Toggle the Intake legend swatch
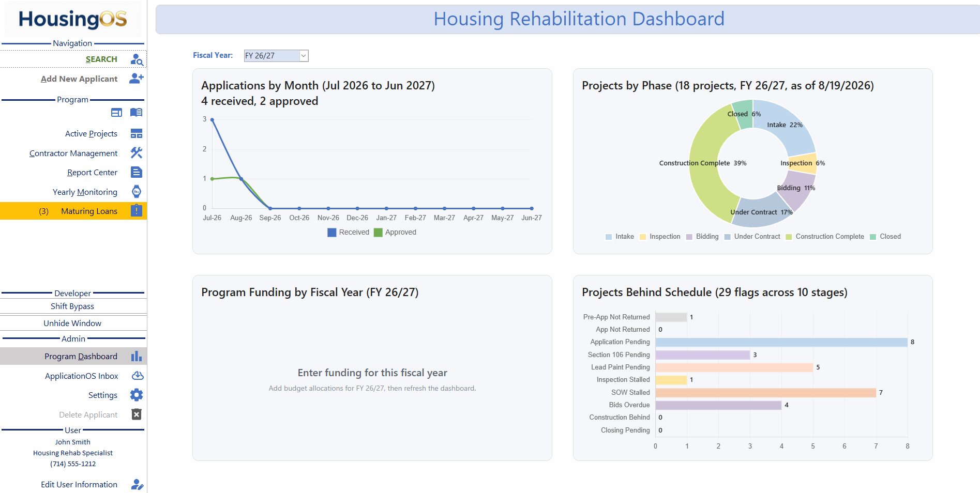 click(609, 237)
